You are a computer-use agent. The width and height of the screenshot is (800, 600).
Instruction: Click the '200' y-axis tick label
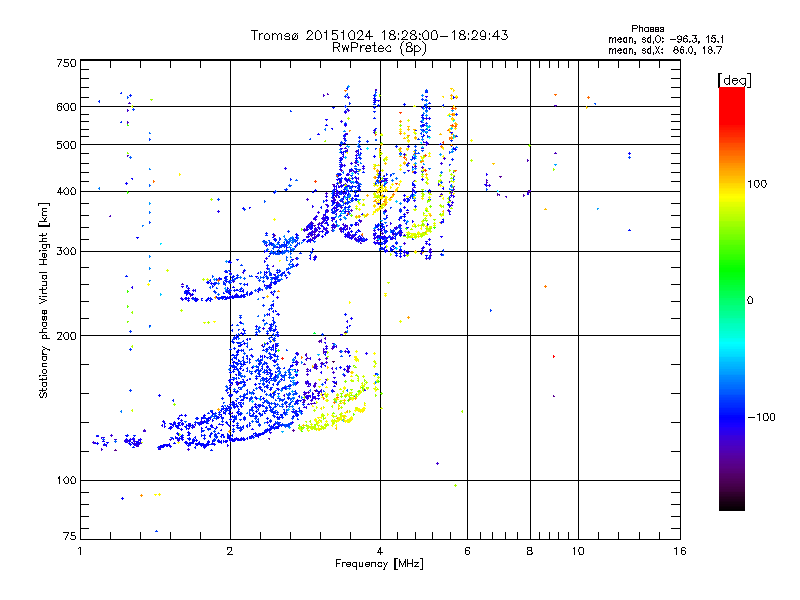point(66,336)
